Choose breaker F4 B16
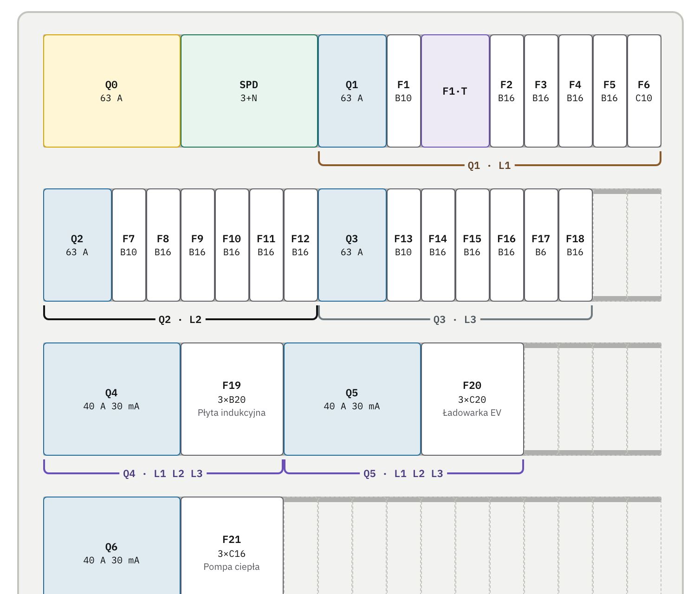Image resolution: width=700 pixels, height=594 pixels. pyautogui.click(x=576, y=91)
